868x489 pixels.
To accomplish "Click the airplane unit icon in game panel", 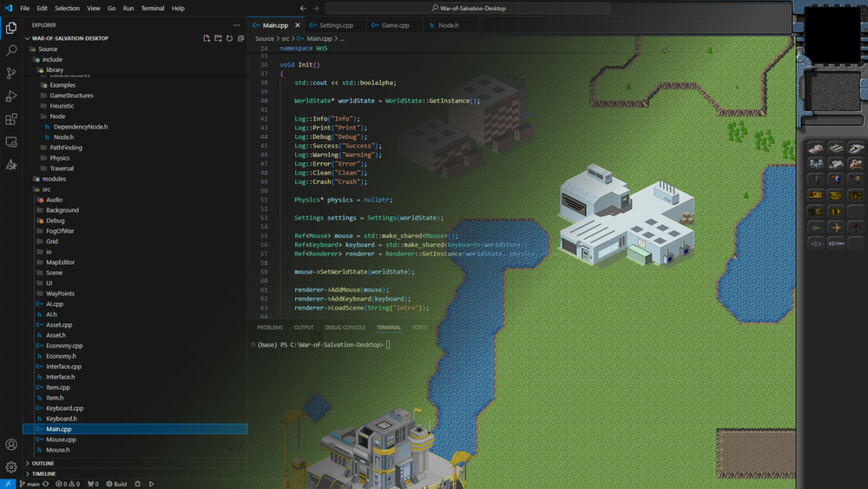I will point(836,228).
